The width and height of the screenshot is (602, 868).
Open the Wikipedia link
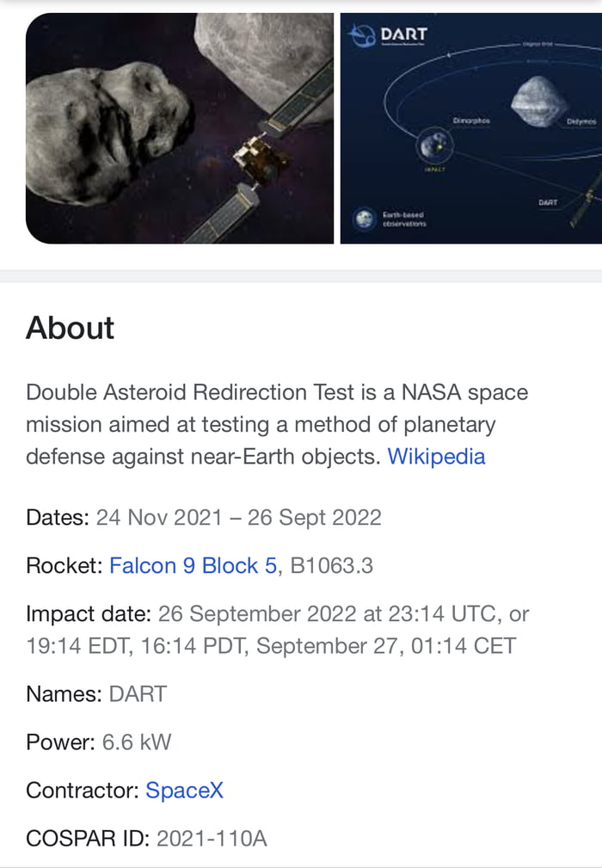(436, 456)
